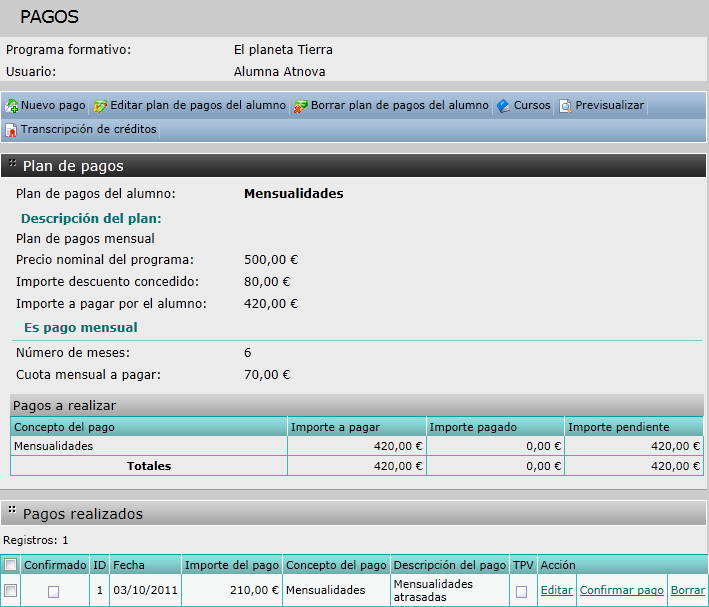Click the ID column header

(99, 565)
